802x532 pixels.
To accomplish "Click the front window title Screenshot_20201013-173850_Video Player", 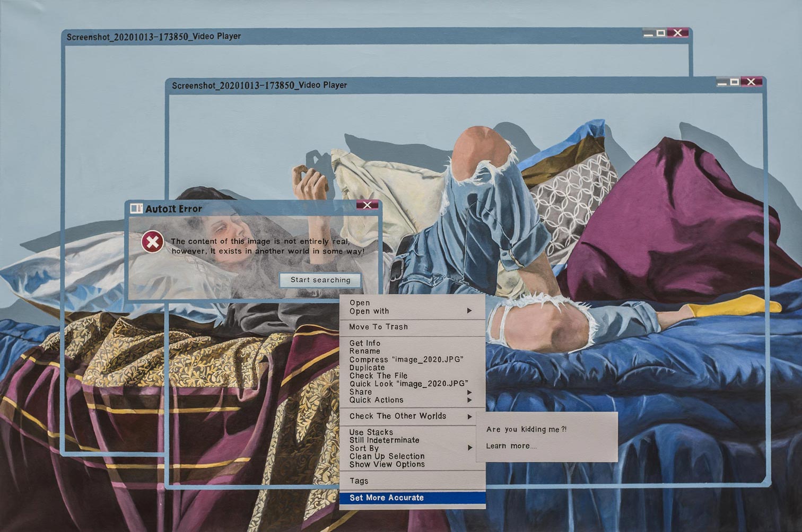I will [259, 85].
